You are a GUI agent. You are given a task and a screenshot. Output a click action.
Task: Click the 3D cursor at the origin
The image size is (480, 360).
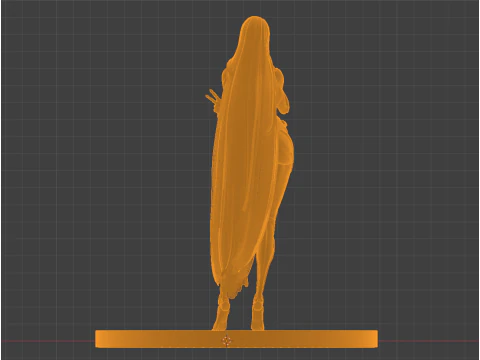click(x=227, y=341)
